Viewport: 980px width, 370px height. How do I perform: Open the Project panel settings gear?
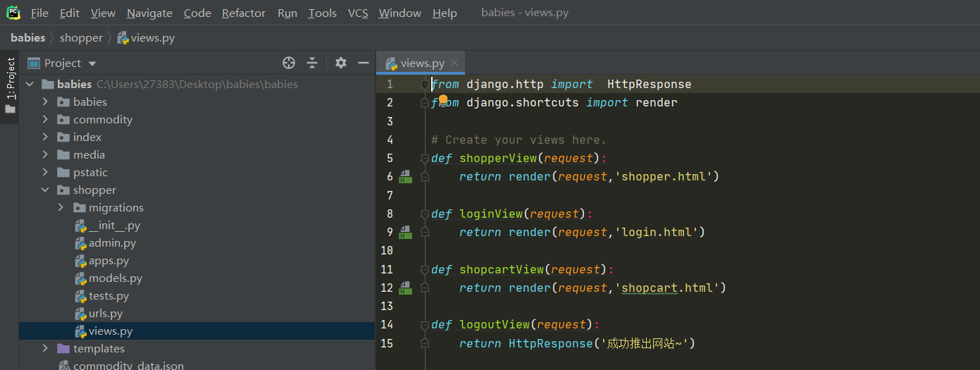coord(341,63)
